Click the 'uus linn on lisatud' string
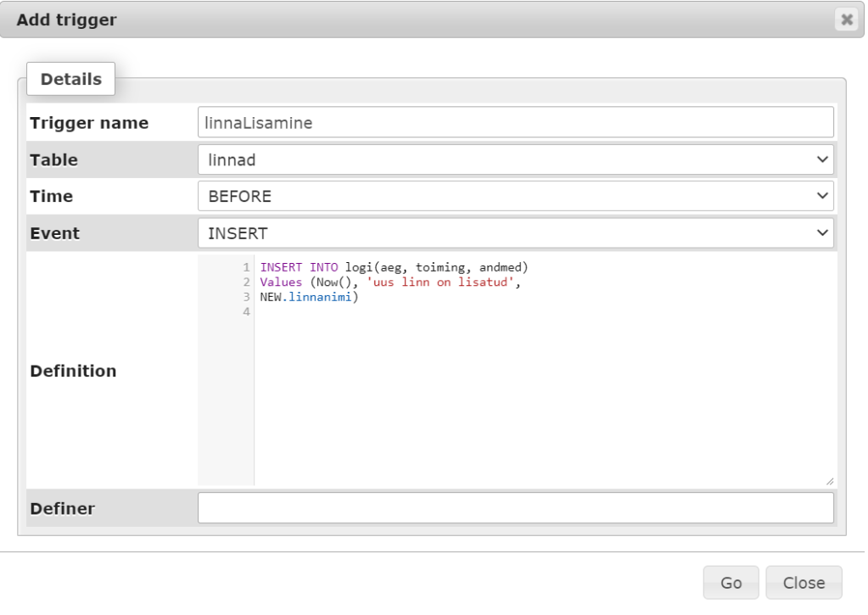 (442, 282)
